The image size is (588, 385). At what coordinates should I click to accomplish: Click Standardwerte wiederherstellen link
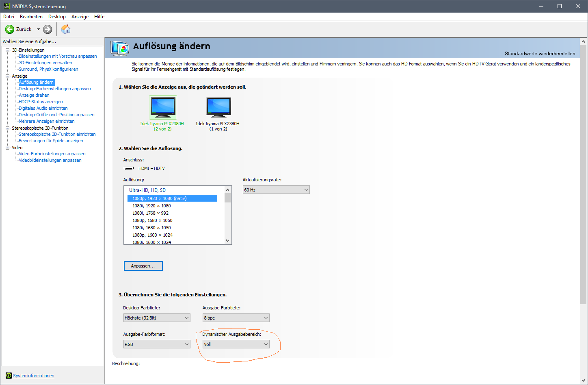[x=540, y=54]
